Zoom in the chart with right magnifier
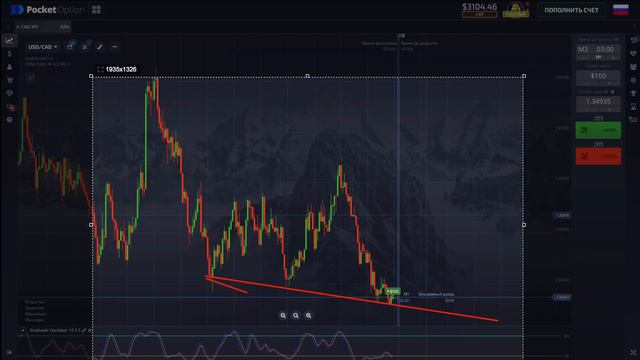The image size is (640, 360). coord(309,316)
